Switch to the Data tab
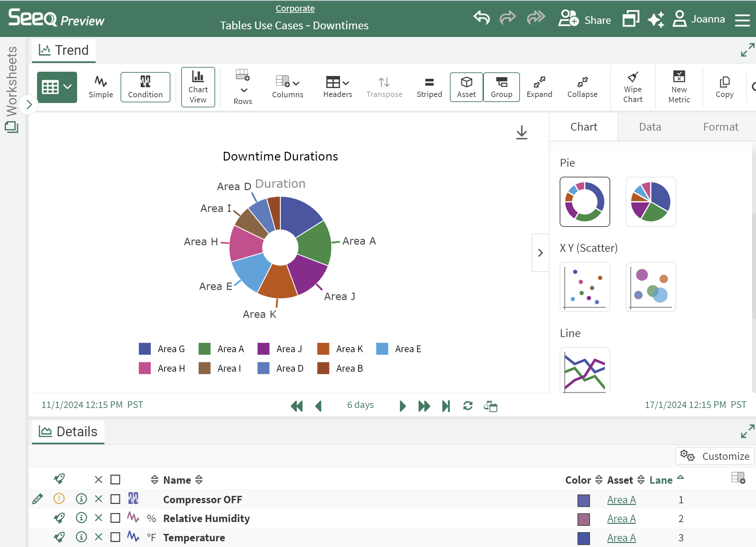Image resolution: width=756 pixels, height=547 pixels. pos(650,127)
